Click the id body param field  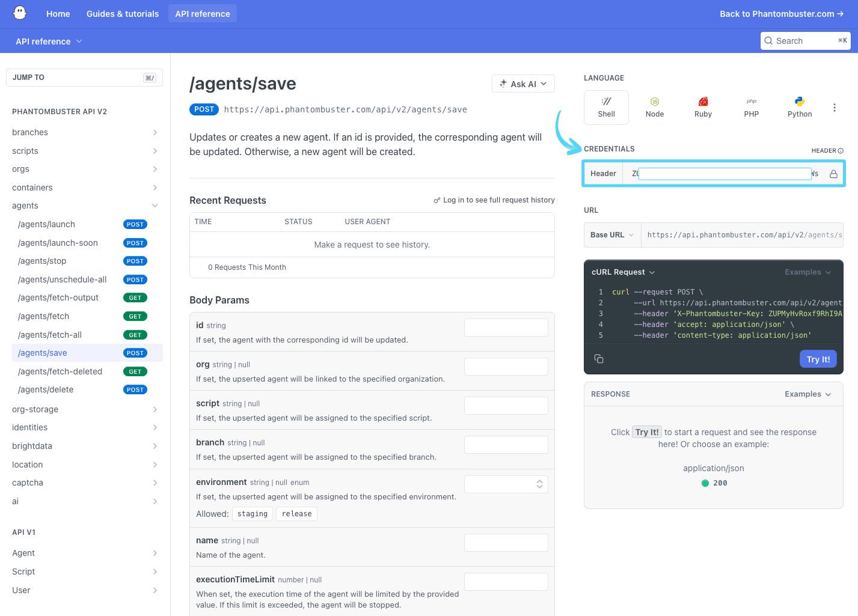[506, 328]
